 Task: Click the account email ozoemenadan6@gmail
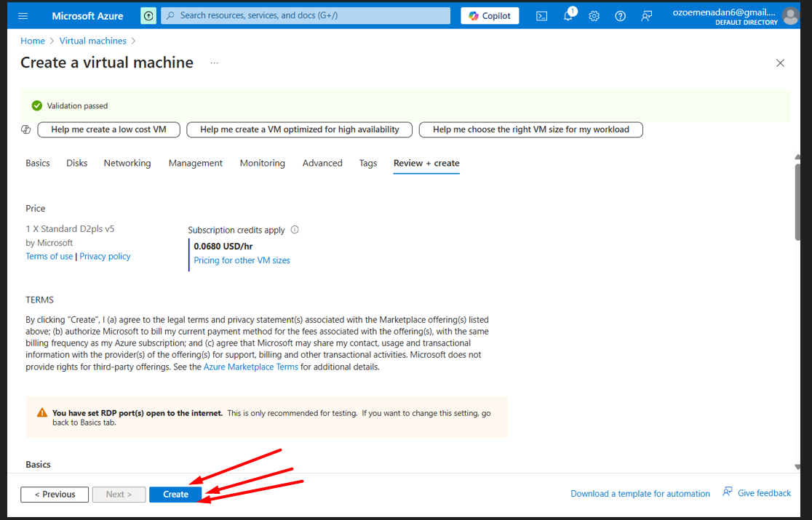724,12
